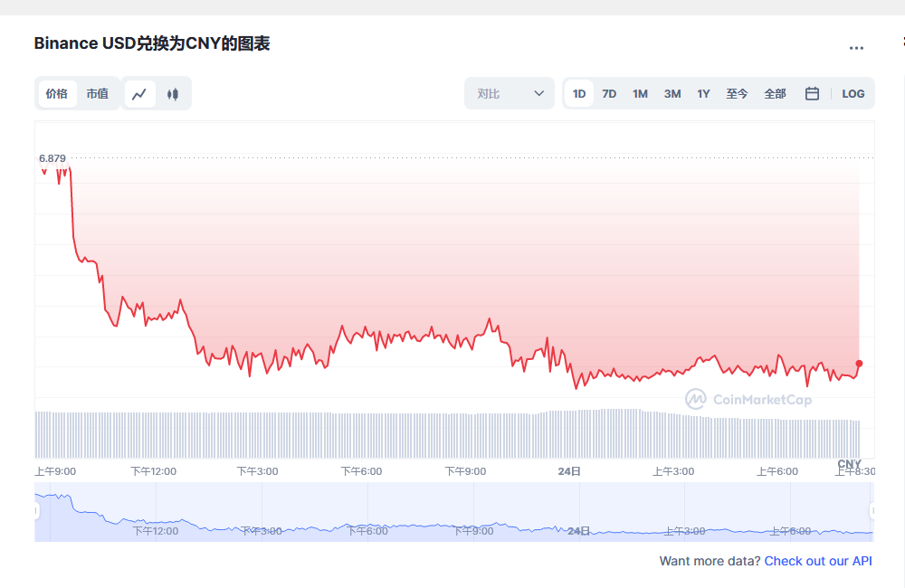This screenshot has width=905, height=588.
Task: Select the 3M time range
Action: pos(672,93)
